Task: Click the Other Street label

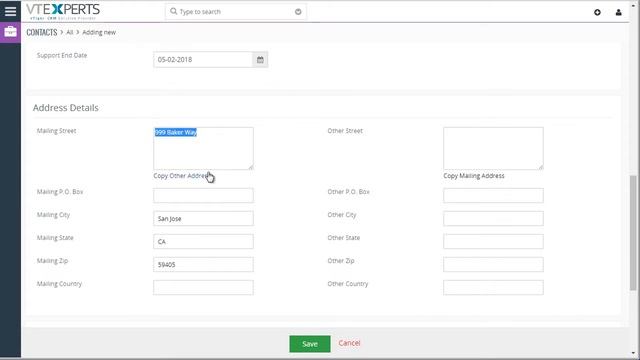Action: tap(345, 131)
